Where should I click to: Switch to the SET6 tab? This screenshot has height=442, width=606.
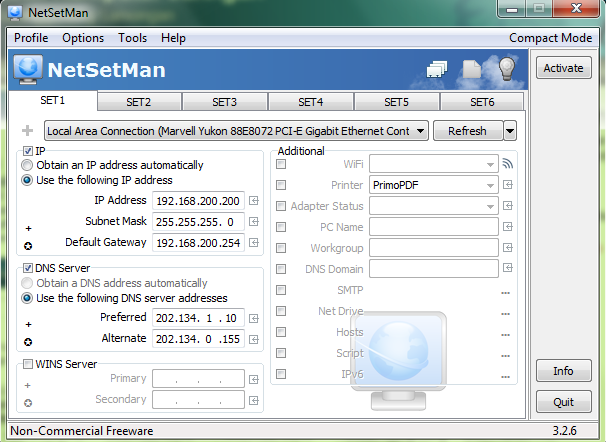coord(482,102)
